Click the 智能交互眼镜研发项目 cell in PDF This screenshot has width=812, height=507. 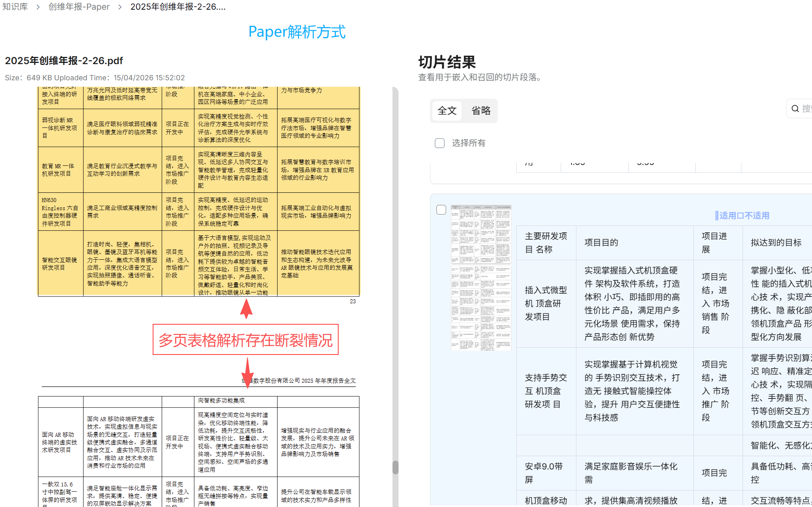[60, 264]
